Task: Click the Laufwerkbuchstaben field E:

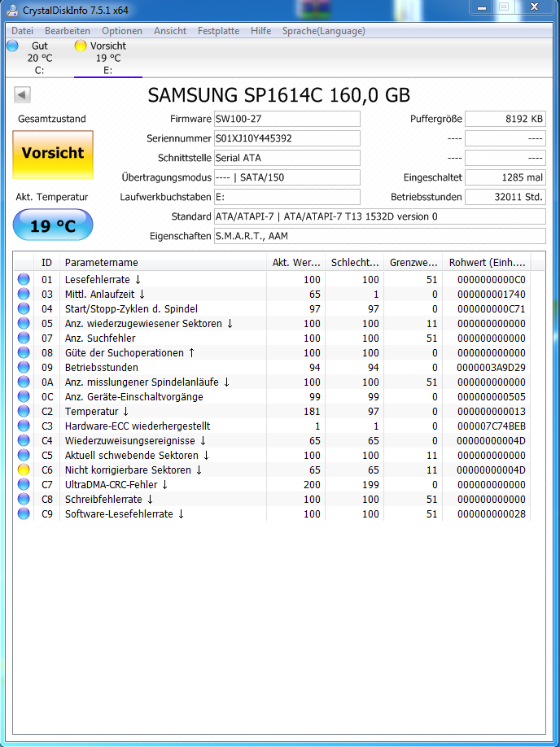Action: tap(287, 197)
